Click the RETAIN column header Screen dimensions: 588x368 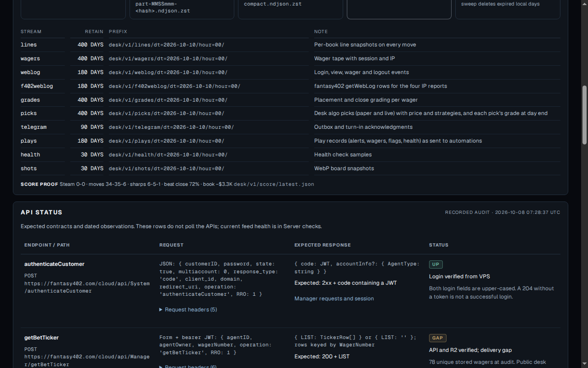click(x=94, y=32)
